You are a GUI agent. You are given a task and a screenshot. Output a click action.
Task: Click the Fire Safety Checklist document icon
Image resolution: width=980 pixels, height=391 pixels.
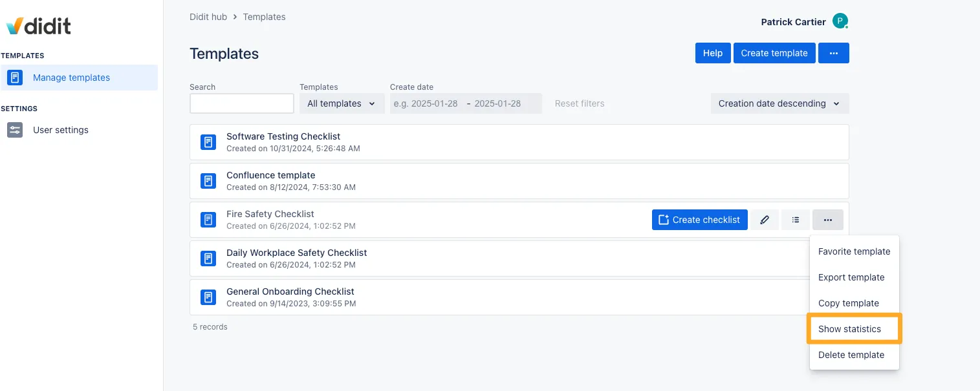208,220
